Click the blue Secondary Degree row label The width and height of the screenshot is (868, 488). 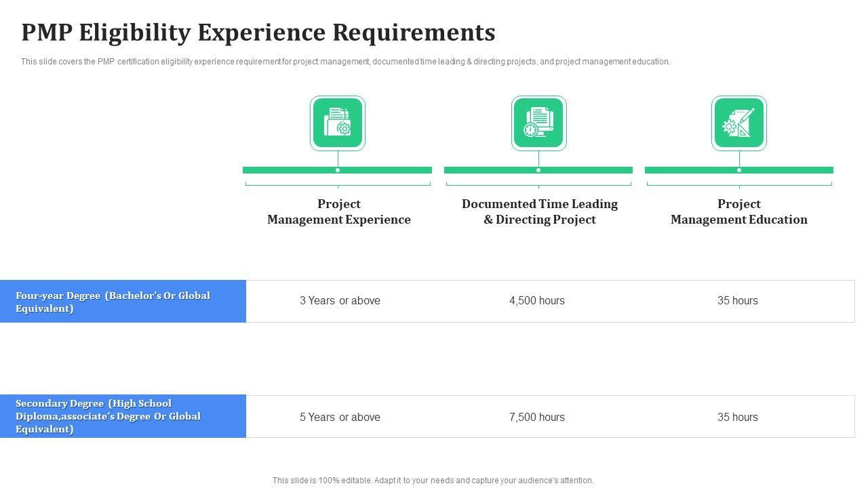tap(123, 416)
